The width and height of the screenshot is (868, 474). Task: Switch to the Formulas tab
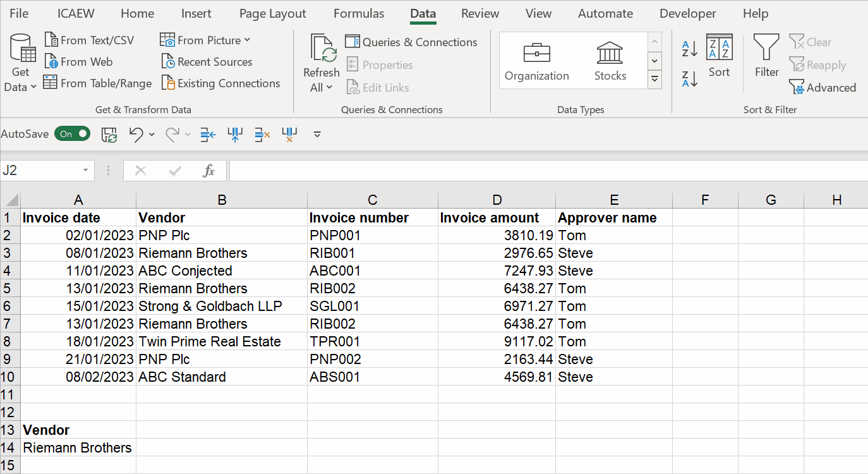[358, 13]
